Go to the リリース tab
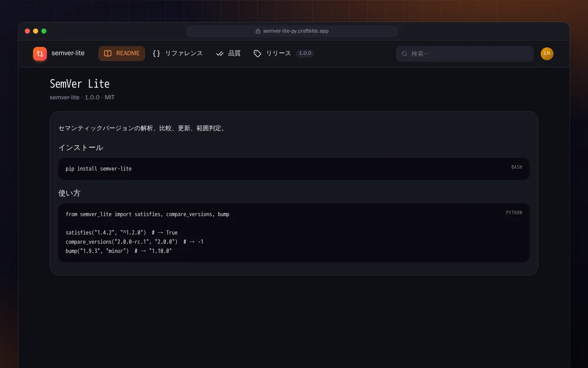This screenshot has height=368, width=588. coord(283,53)
